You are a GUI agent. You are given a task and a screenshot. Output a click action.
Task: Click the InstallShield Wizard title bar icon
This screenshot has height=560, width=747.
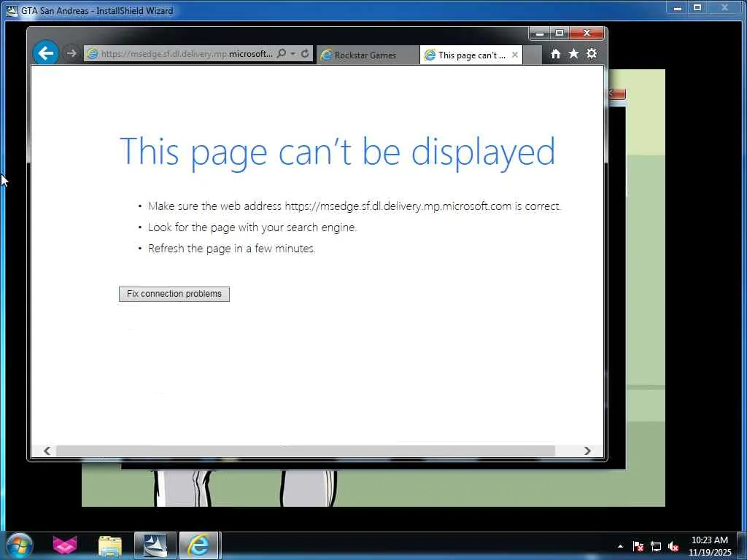point(12,10)
